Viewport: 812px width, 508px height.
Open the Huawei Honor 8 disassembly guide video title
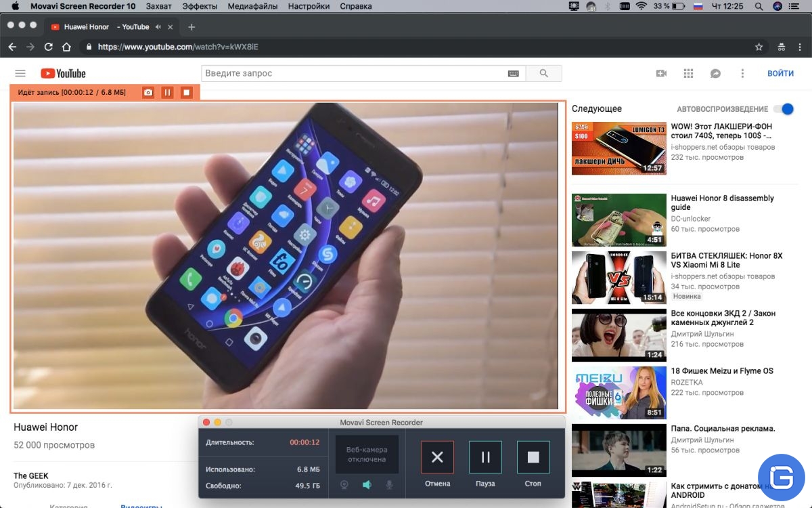pyautogui.click(x=722, y=203)
